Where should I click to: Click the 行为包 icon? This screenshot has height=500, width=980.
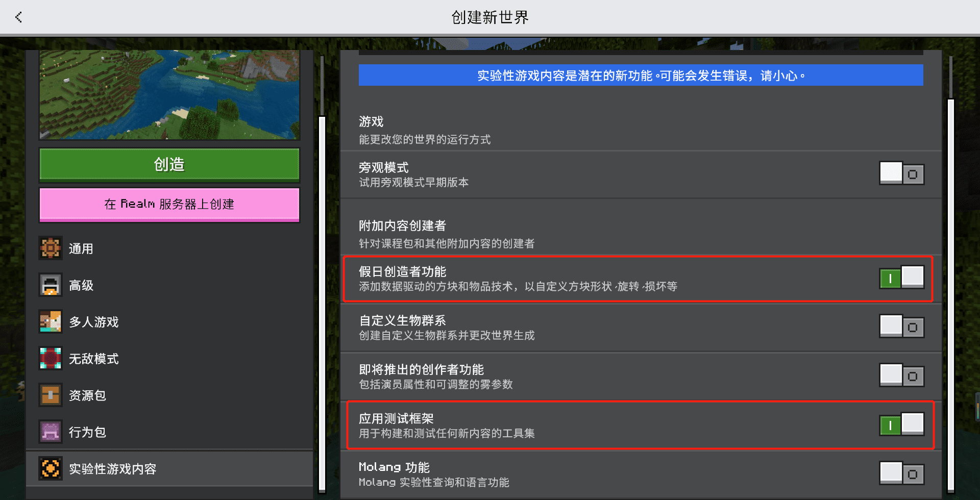[51, 432]
